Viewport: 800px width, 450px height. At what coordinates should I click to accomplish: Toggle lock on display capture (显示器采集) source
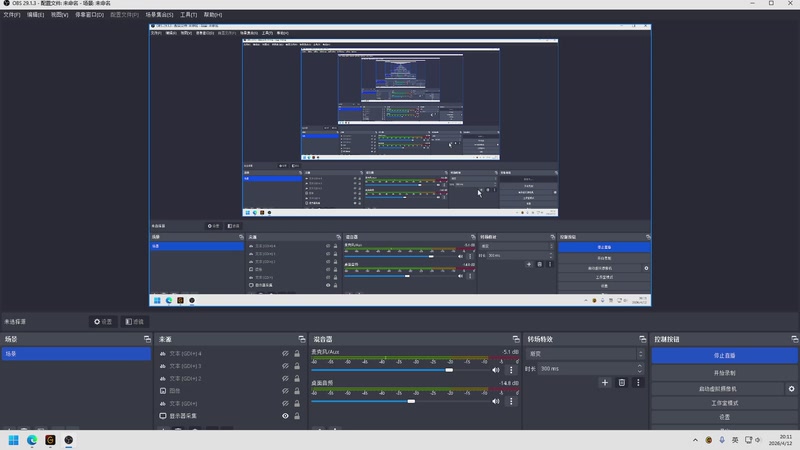(297, 416)
